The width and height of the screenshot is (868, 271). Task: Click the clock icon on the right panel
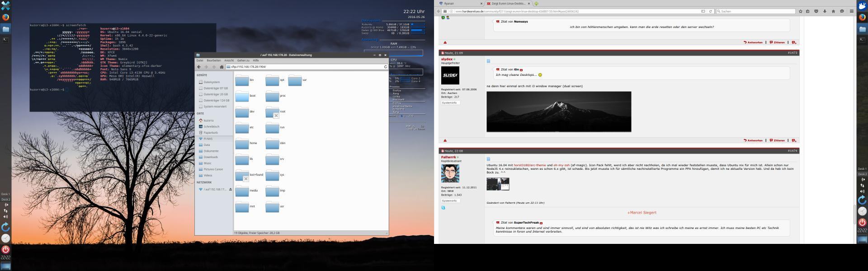[862, 211]
